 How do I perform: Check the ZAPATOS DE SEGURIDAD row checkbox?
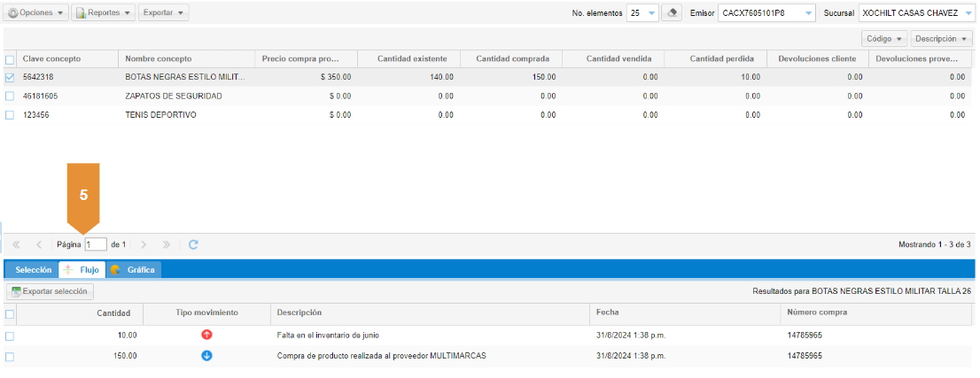[x=10, y=96]
